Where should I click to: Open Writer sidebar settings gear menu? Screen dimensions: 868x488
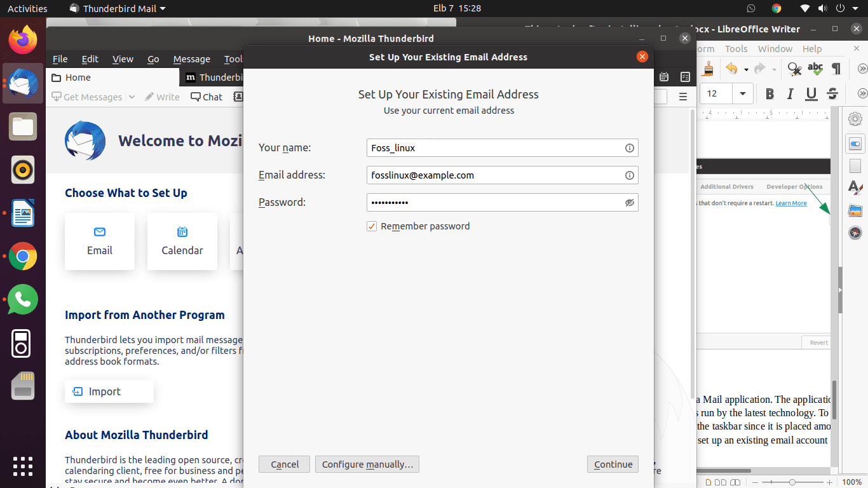click(855, 119)
